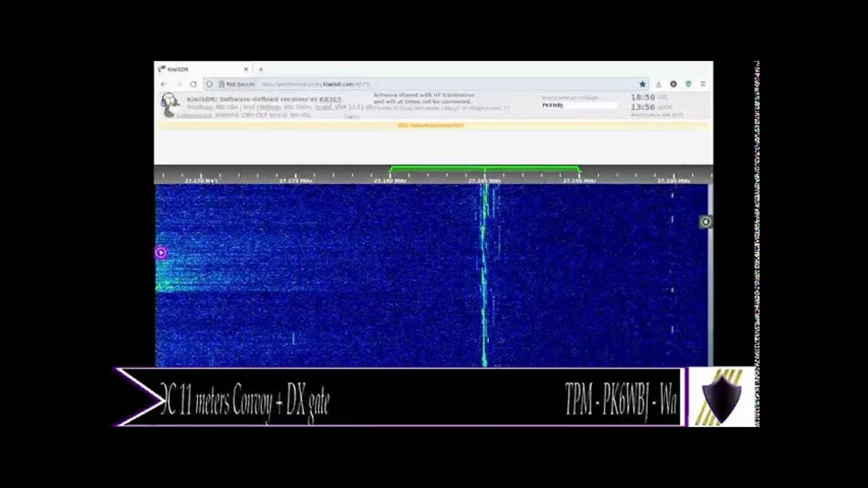868x488 pixels.
Task: Click the name or callsign field PK6WBJ
Action: click(579, 106)
